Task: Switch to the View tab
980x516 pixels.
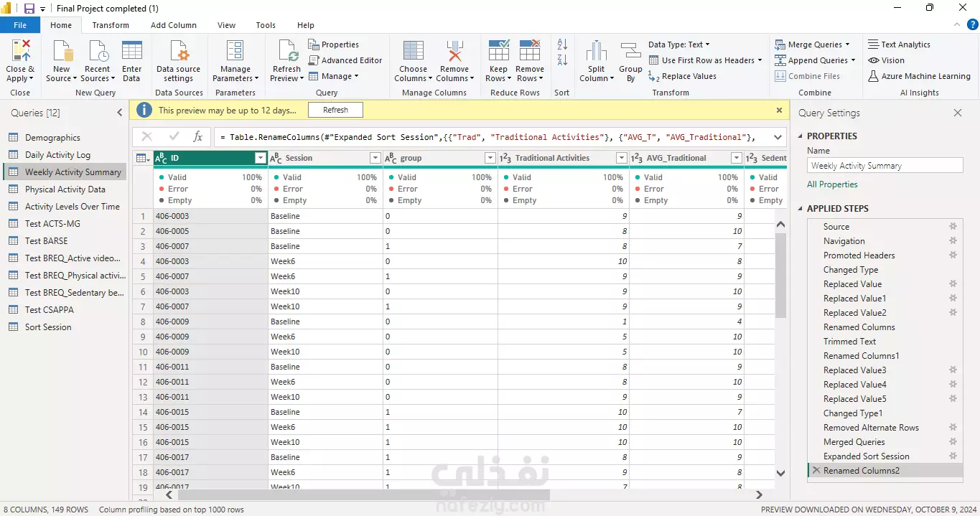Action: click(x=226, y=25)
